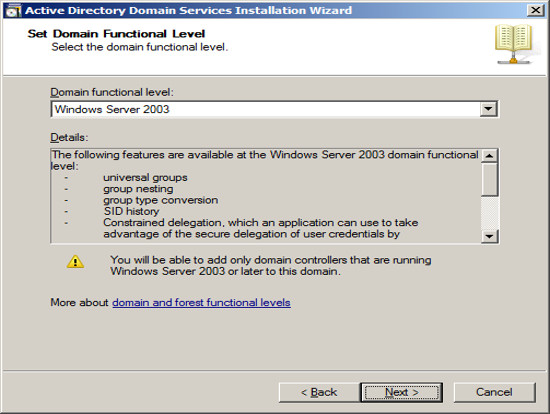Click the wizard title bar icon
550x414 pixels.
tap(13, 11)
